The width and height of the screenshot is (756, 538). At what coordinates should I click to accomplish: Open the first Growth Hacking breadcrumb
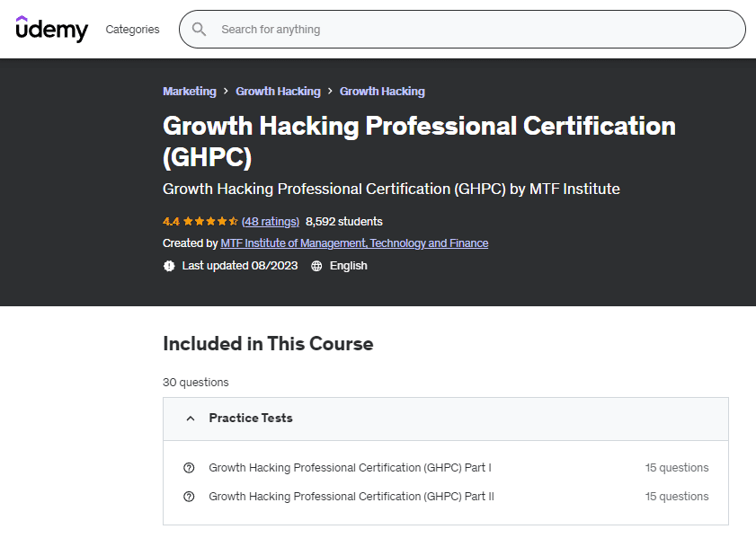click(x=278, y=92)
